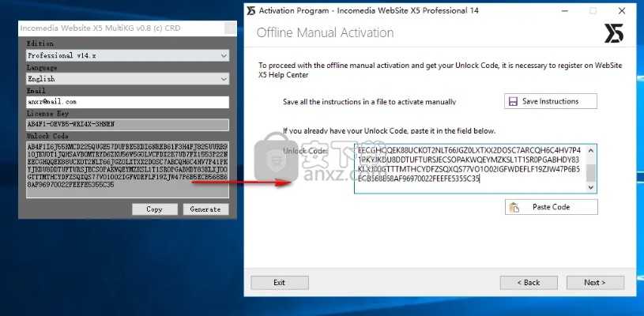This screenshot has width=644, height=316.
Task: Click the X5 app icon in title bar
Action: [x=251, y=11]
